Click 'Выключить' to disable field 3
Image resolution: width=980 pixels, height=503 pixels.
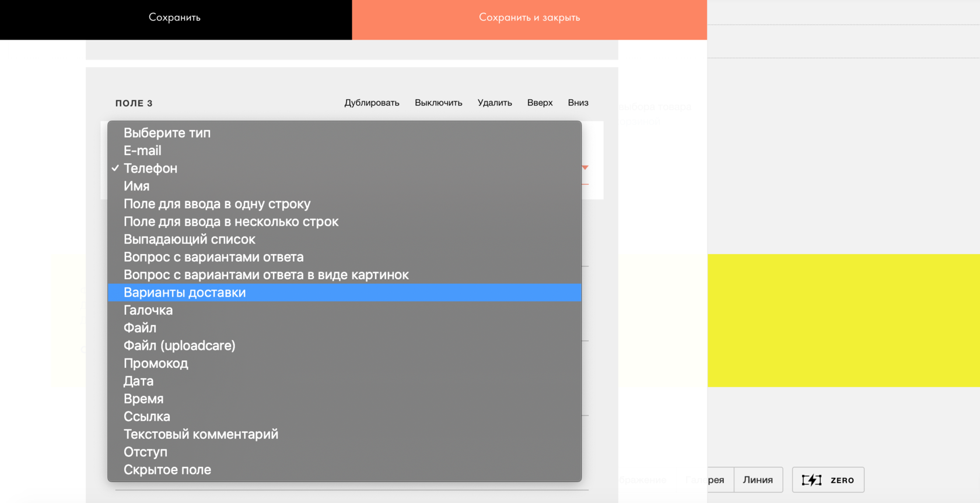click(x=438, y=103)
